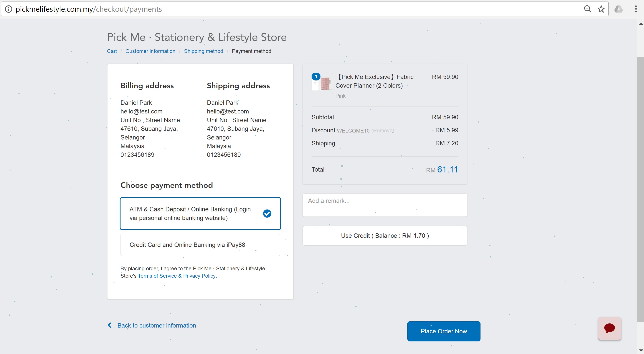Select Credit Card via iPay88 payment option
The image size is (644, 354).
(x=200, y=245)
